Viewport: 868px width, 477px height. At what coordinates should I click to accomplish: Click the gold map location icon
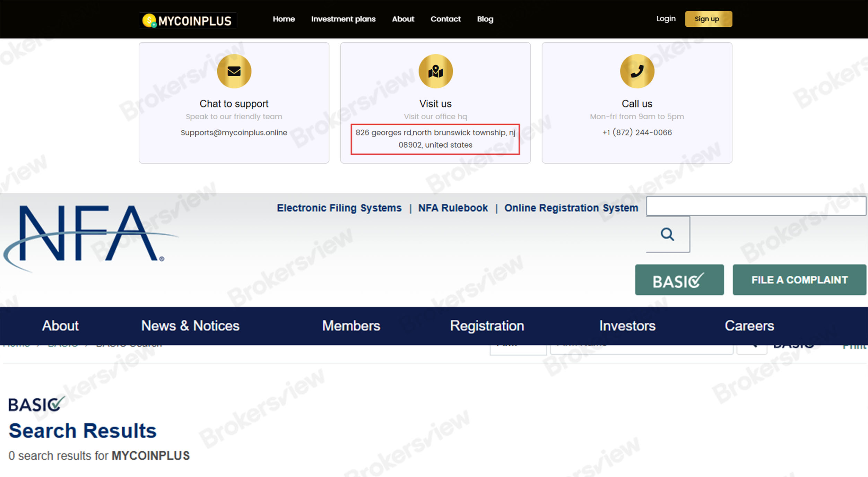(435, 71)
